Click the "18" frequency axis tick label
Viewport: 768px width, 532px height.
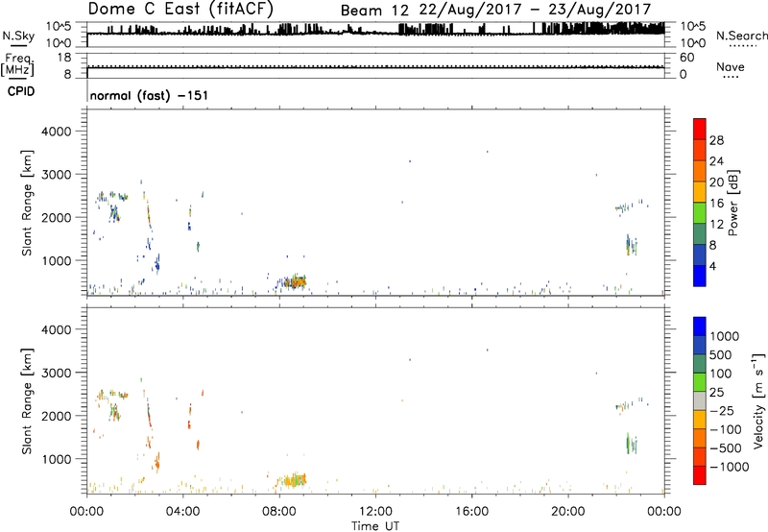(63, 57)
